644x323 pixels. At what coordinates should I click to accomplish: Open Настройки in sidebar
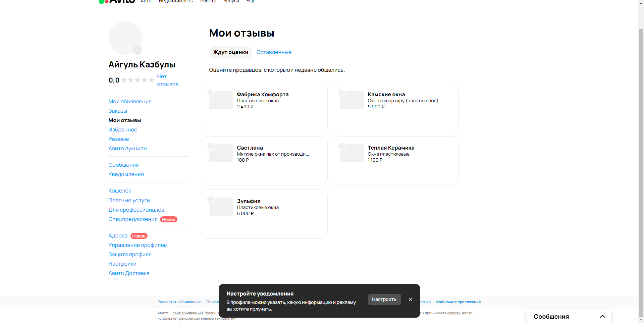coord(122,264)
